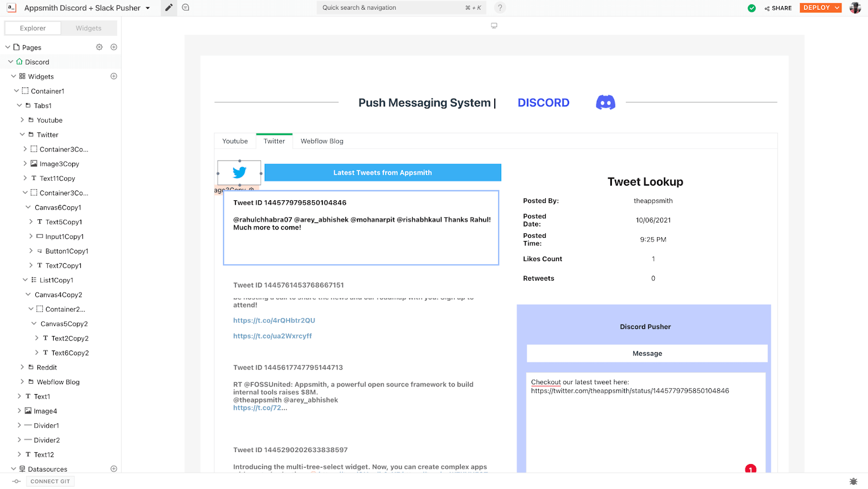Image resolution: width=868 pixels, height=489 pixels.
Task: Add a datasource via plus icon
Action: [114, 469]
